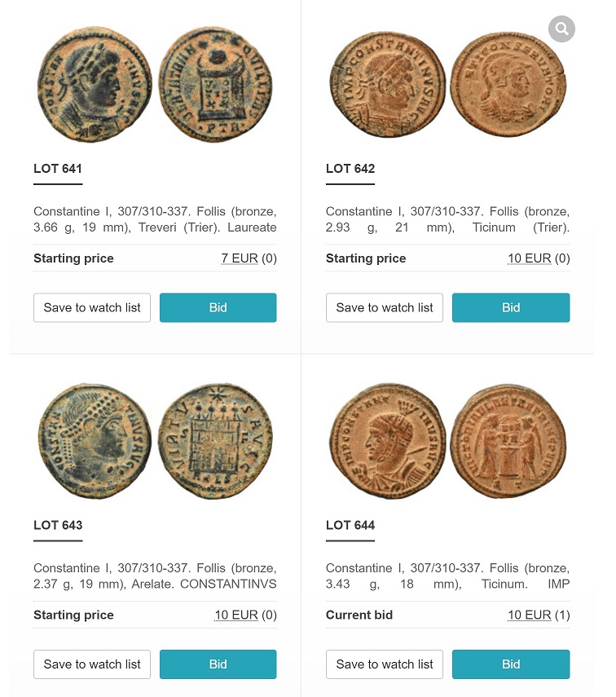
Task: Click the magnifier zoom icon on Lot 642
Action: click(561, 30)
